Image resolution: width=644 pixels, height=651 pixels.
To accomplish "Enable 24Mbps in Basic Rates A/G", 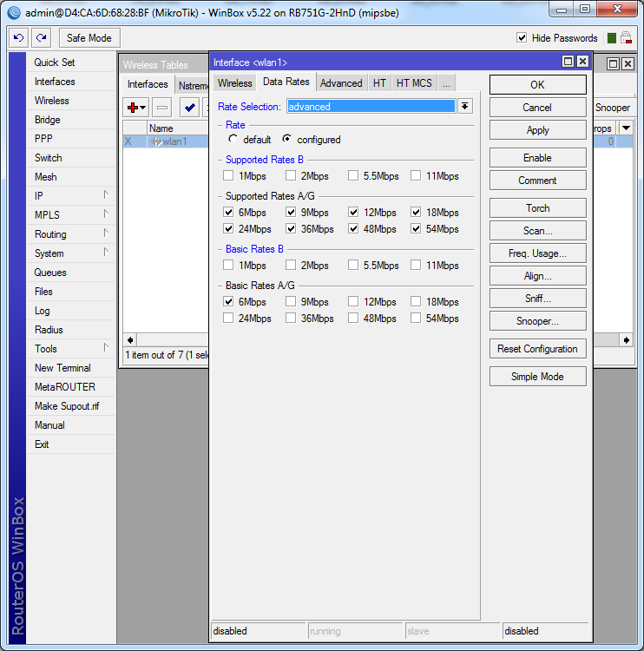I will (x=228, y=318).
